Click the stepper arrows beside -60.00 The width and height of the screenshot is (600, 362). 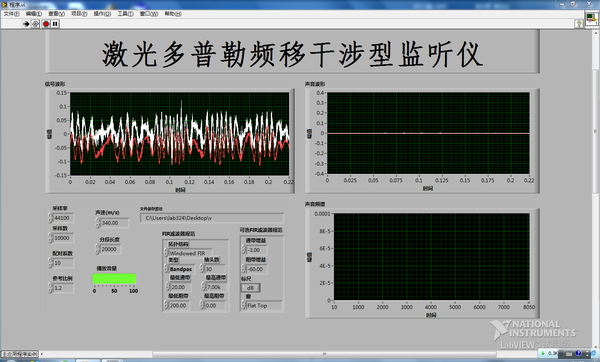(244, 269)
